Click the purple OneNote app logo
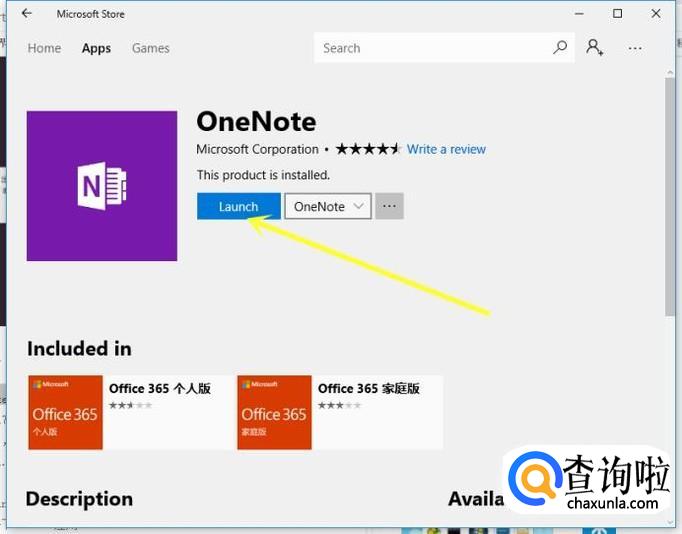Viewport: 682px width, 534px height. click(x=102, y=186)
